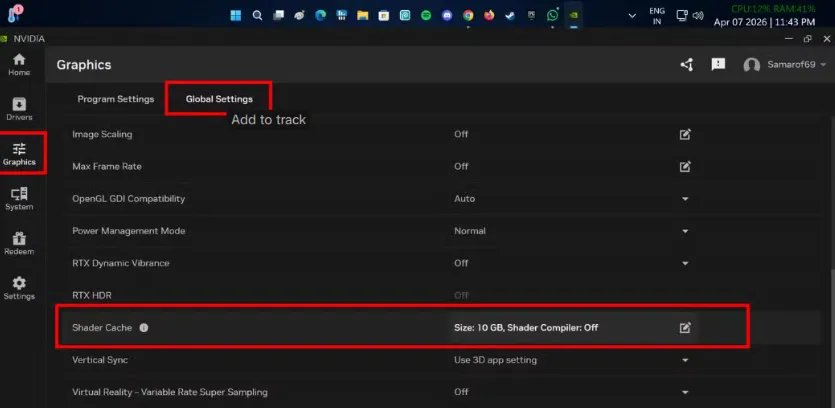Click the 'Normal' power mode value

pos(470,231)
